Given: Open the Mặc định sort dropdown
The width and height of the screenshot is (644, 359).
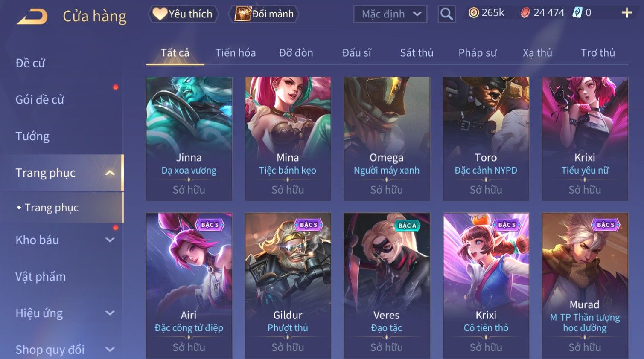Looking at the screenshot, I should point(390,14).
